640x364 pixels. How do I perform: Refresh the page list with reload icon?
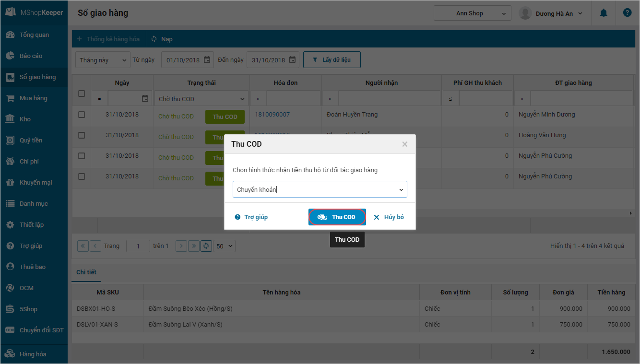tap(206, 246)
